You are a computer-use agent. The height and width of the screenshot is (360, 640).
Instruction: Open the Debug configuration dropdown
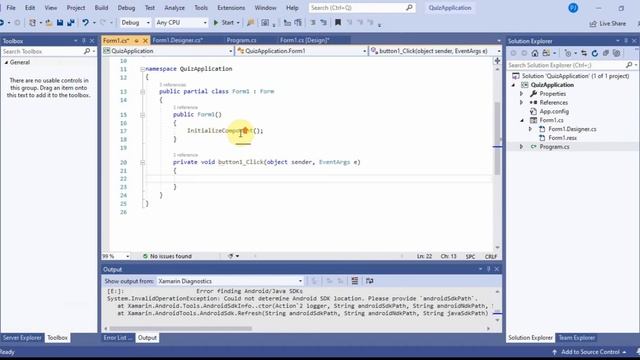pos(135,22)
